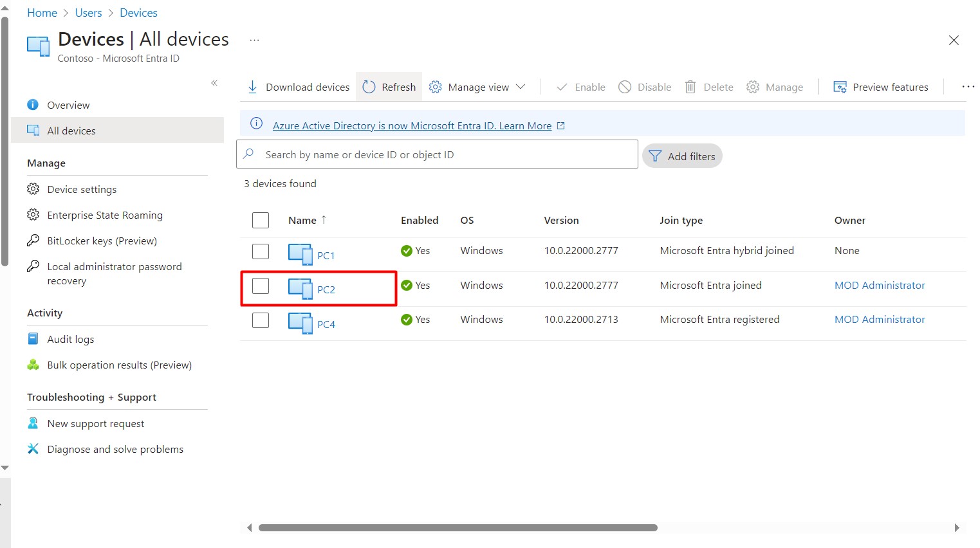Click the New support request person icon
980x548 pixels.
point(33,423)
